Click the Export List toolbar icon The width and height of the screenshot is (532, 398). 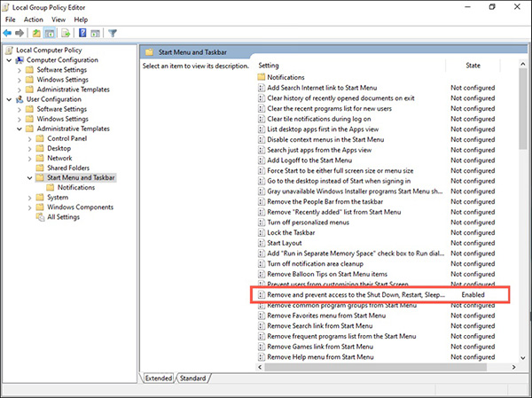65,33
